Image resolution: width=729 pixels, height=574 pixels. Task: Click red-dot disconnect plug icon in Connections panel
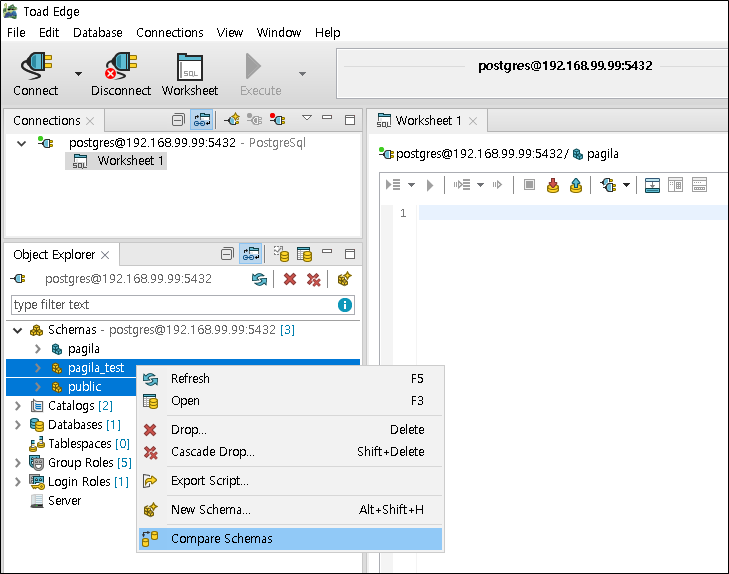278,120
